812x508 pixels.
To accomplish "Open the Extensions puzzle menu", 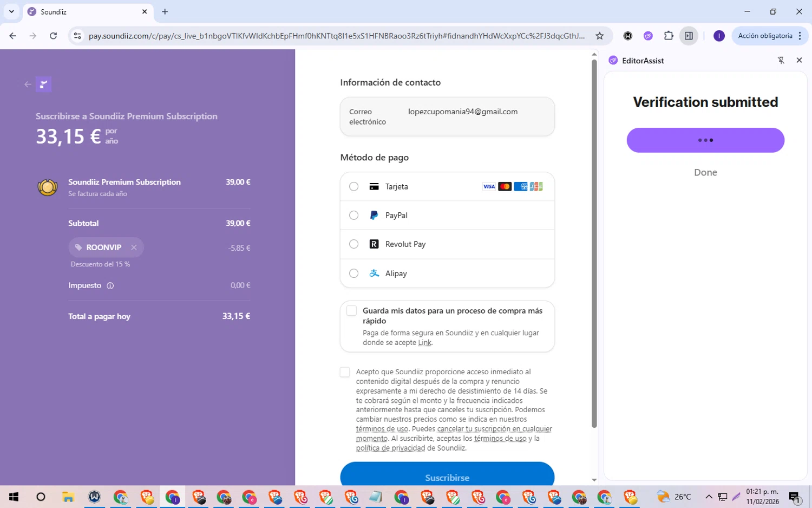I will coord(669,36).
